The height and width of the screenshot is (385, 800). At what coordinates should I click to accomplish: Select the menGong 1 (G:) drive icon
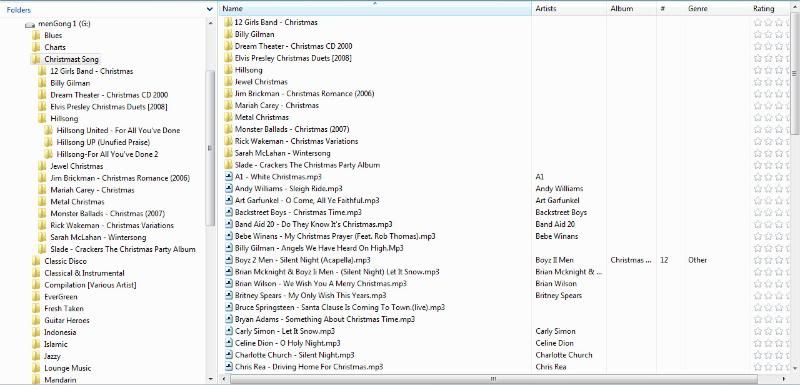point(30,24)
